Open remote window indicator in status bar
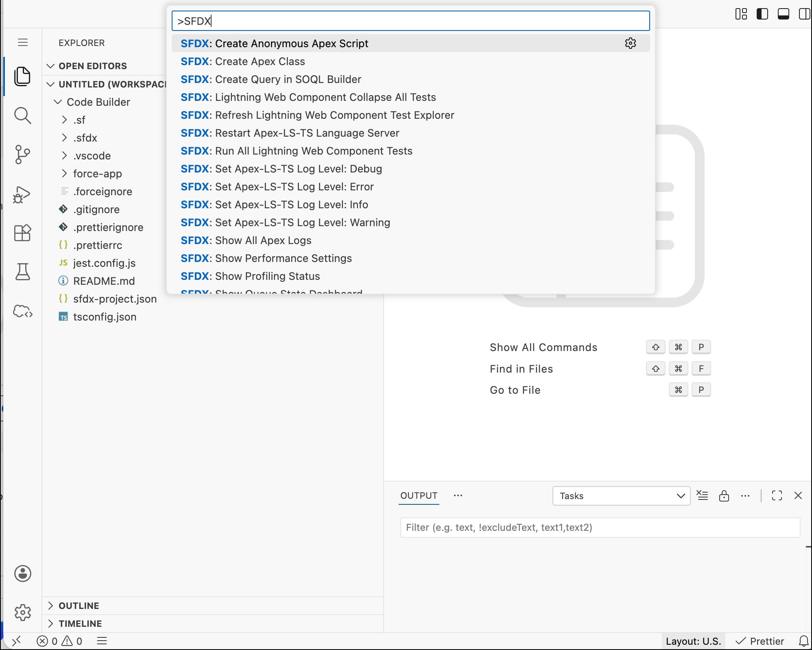 click(x=16, y=641)
